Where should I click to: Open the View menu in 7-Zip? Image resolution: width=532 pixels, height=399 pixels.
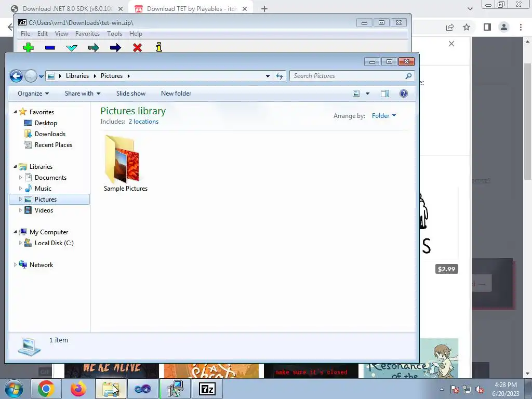(x=61, y=34)
